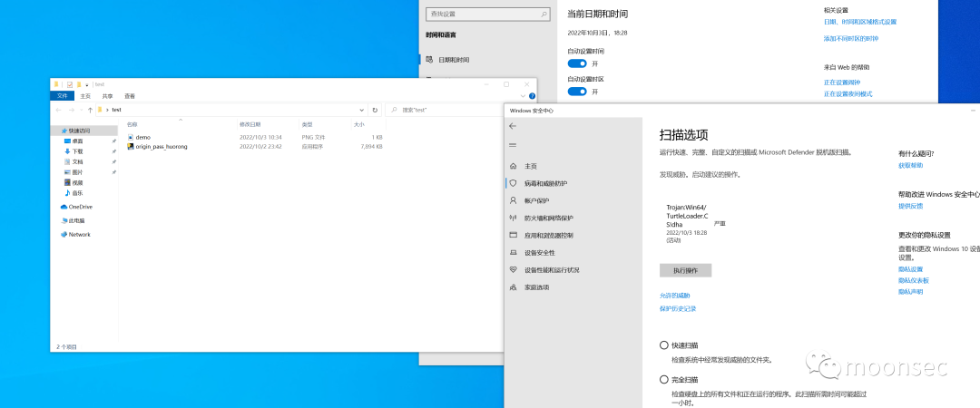Click the 执行操作 button
The image size is (980, 408).
click(x=685, y=270)
